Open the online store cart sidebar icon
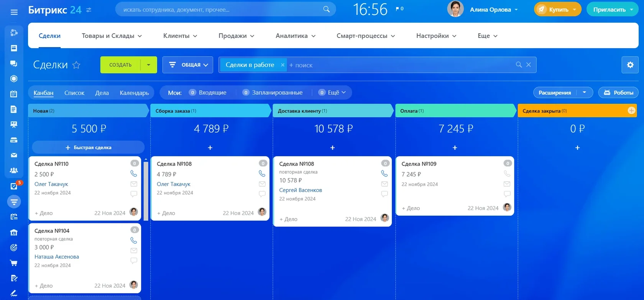Image resolution: width=644 pixels, height=300 pixels. (x=14, y=263)
